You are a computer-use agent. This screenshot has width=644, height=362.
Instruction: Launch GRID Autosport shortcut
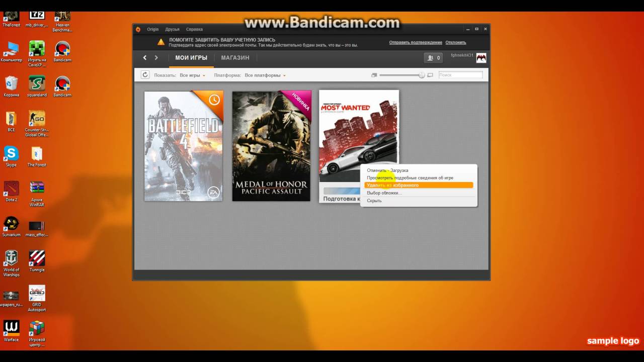pos(37,299)
